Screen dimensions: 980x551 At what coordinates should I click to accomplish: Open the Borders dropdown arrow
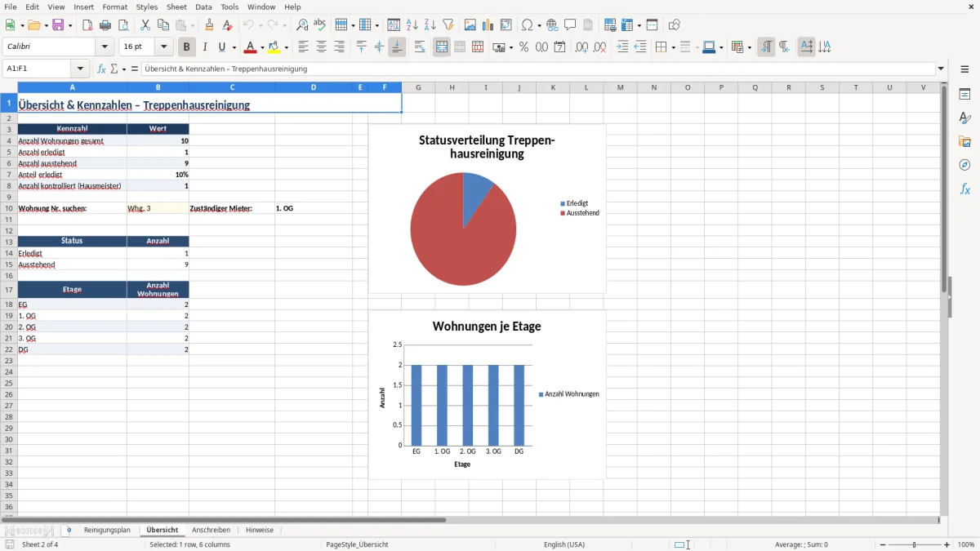point(672,47)
